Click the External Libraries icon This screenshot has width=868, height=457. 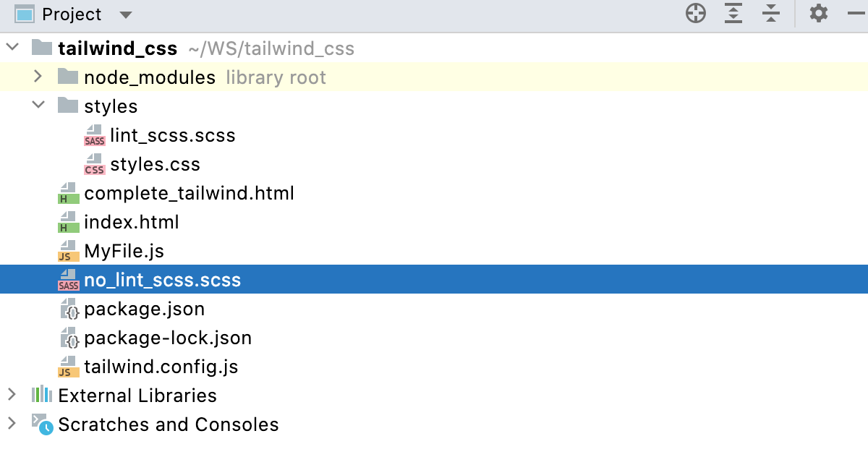(42, 396)
